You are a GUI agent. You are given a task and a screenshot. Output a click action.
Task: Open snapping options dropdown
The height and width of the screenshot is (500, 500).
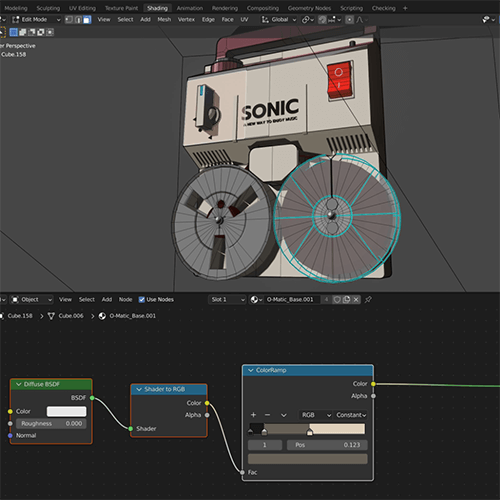335,20
